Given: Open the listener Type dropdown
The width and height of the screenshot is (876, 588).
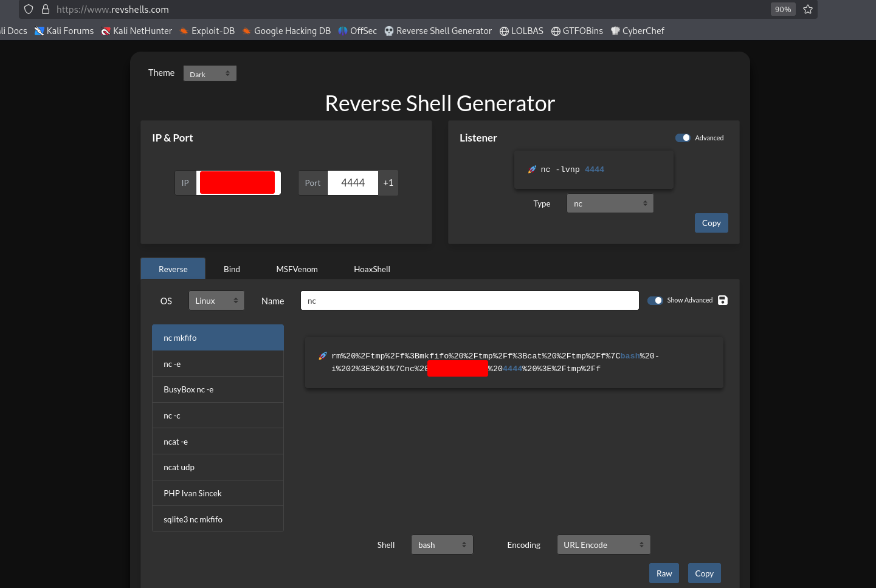Looking at the screenshot, I should [x=610, y=203].
